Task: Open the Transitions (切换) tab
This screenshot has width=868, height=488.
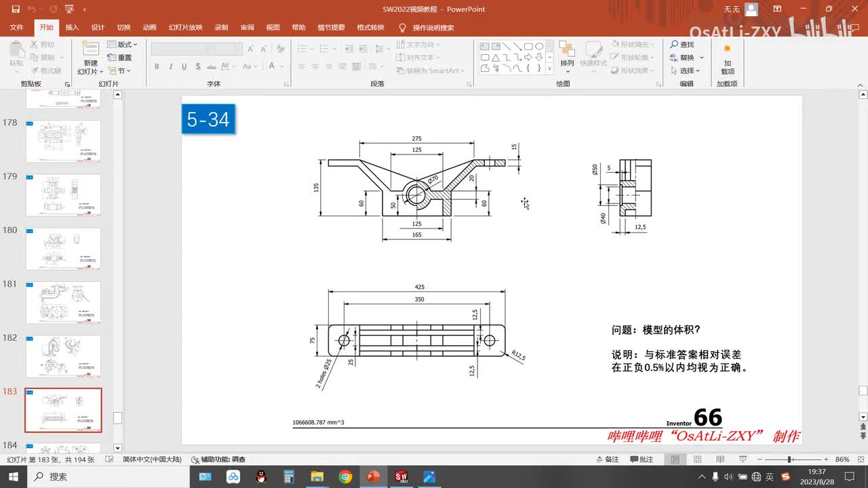Action: pyautogui.click(x=123, y=28)
